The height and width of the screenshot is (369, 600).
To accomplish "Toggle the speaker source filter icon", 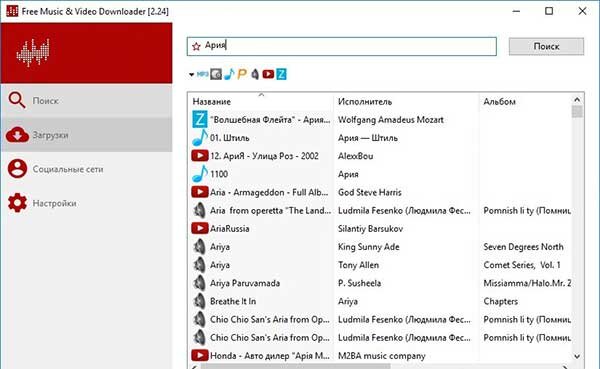I will [255, 74].
